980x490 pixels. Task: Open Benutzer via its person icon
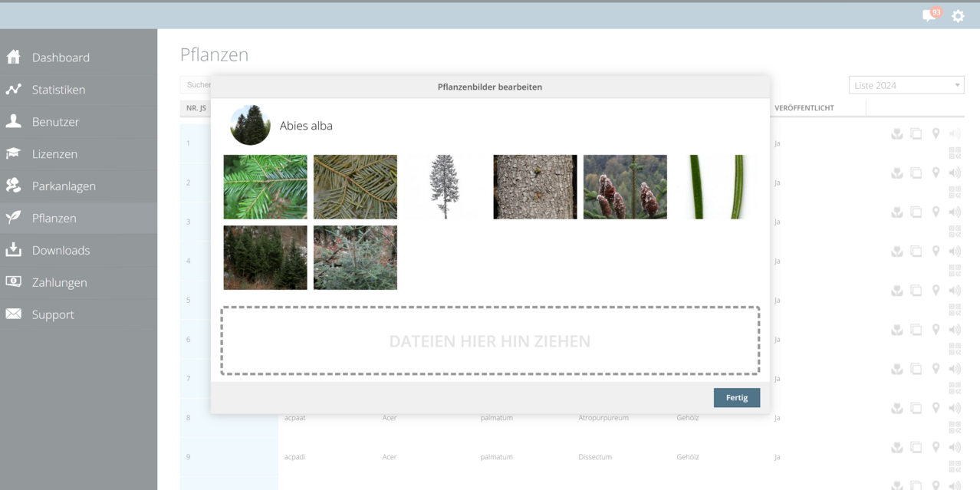(x=13, y=121)
